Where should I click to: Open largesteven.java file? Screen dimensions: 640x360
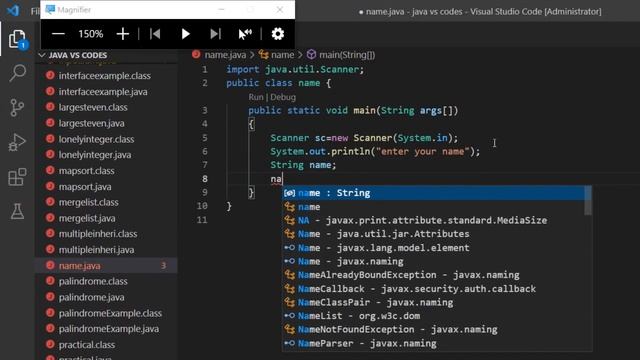point(107,123)
